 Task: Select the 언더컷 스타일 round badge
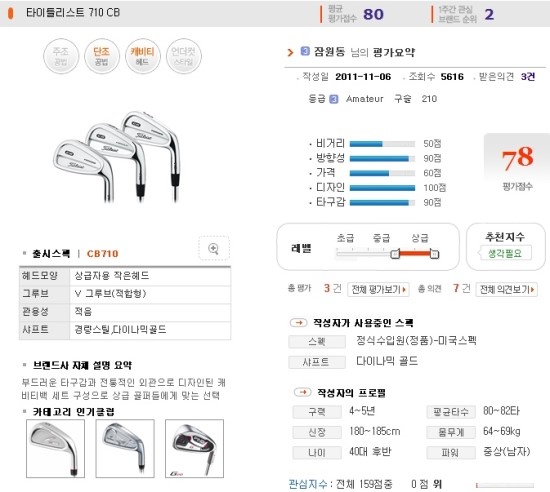(x=184, y=56)
